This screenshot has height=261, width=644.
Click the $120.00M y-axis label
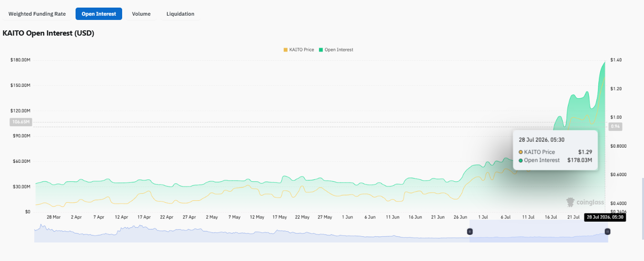pyautogui.click(x=20, y=111)
